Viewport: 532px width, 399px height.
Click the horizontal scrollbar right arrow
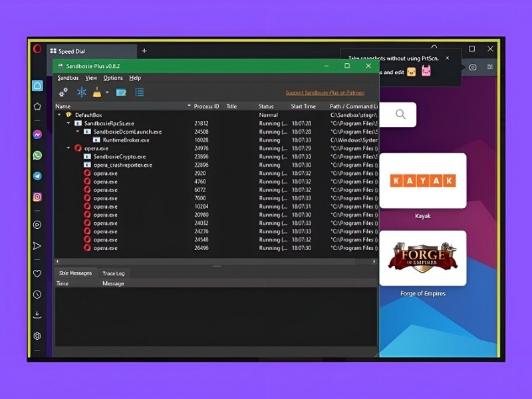(374, 261)
